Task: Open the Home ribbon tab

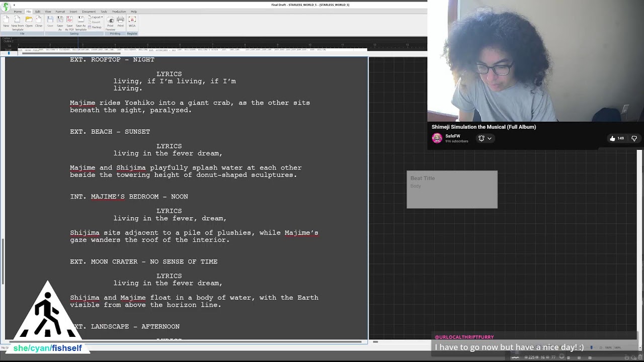Action: click(x=18, y=11)
